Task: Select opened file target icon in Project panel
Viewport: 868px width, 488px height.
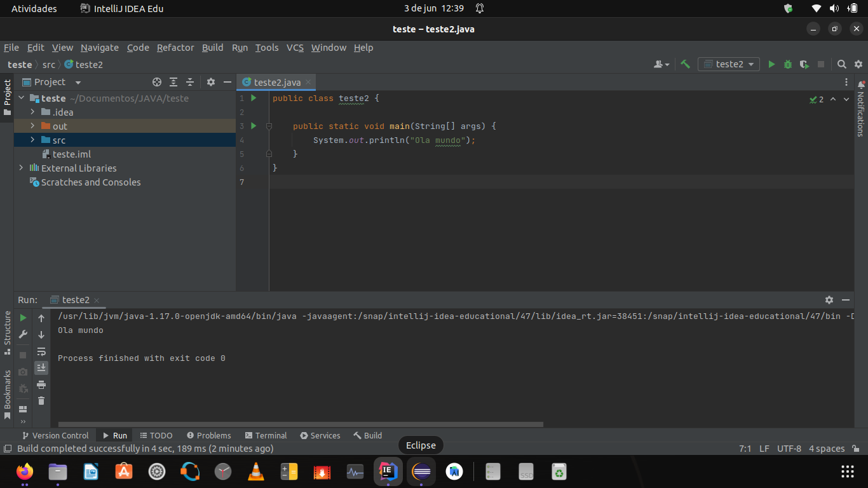Action: (157, 82)
